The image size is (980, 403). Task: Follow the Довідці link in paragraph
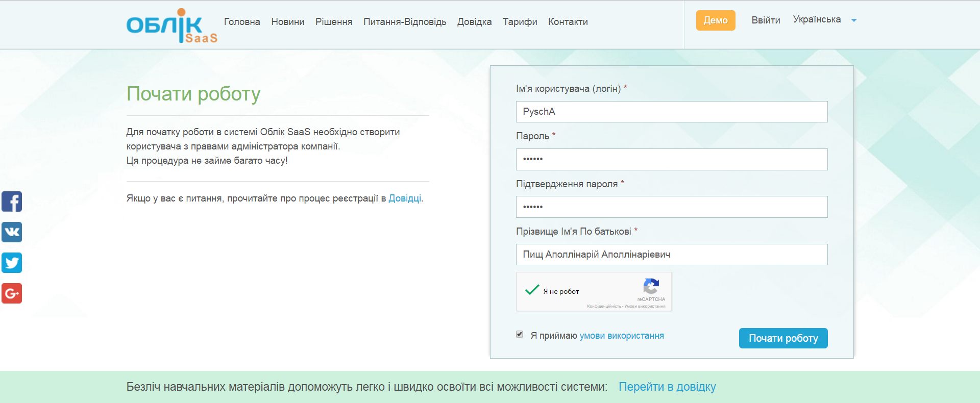pos(405,198)
